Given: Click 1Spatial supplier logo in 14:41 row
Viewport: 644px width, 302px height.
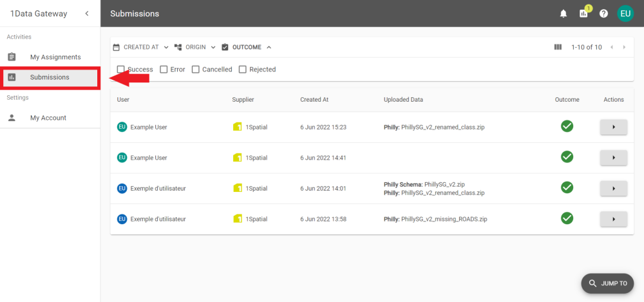Looking at the screenshot, I should point(237,157).
